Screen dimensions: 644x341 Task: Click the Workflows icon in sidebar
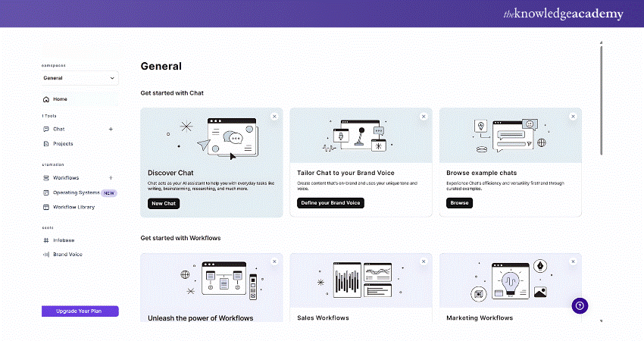46,177
